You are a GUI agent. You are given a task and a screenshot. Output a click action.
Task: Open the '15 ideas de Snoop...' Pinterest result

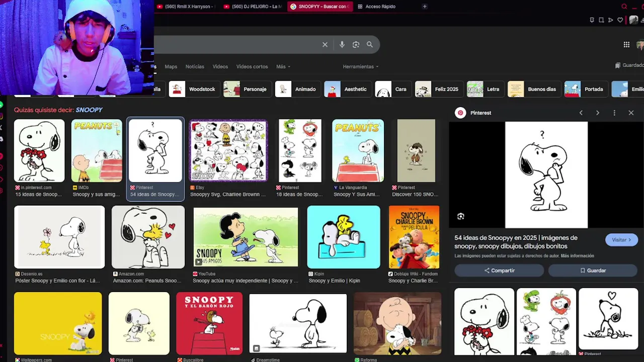39,158
